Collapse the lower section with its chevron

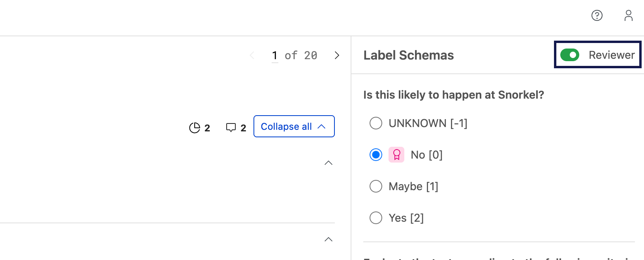(328, 239)
